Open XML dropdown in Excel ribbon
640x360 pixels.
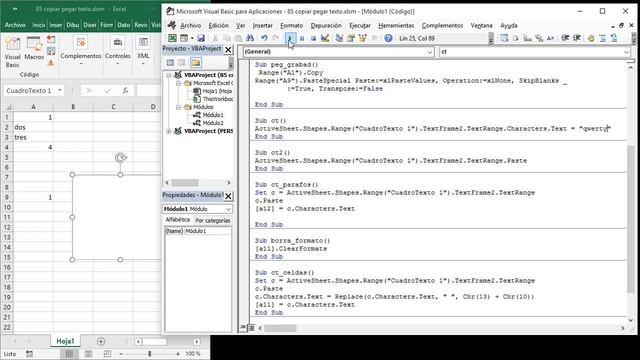point(143,51)
